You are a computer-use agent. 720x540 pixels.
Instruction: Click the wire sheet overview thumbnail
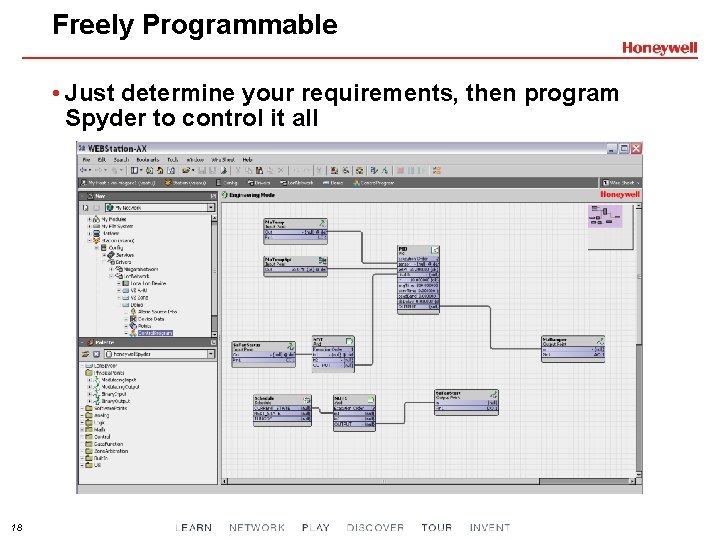[605, 216]
